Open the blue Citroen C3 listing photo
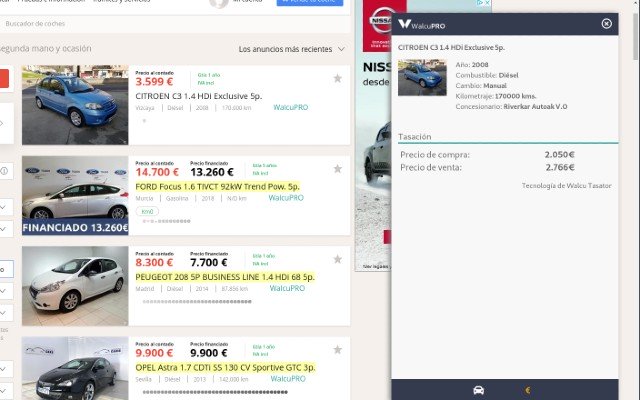 (75, 105)
